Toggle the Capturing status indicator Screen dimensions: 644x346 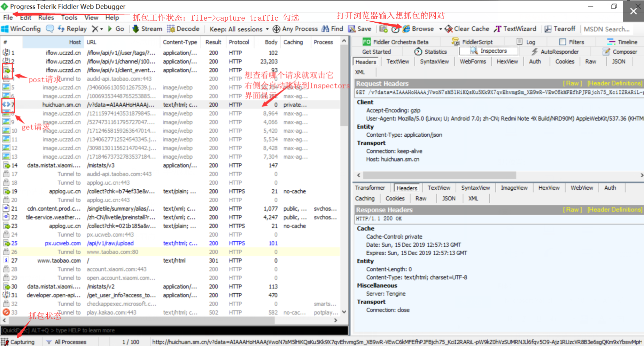[x=18, y=342]
